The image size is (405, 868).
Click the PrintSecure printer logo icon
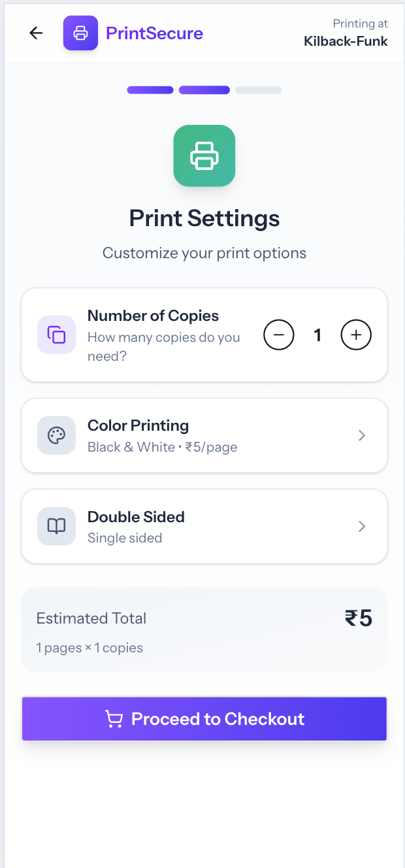coord(80,33)
